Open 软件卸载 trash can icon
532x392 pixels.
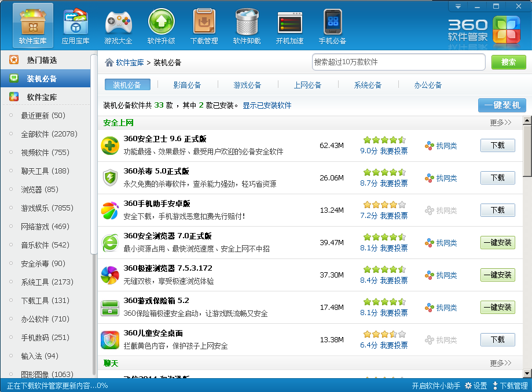(247, 26)
